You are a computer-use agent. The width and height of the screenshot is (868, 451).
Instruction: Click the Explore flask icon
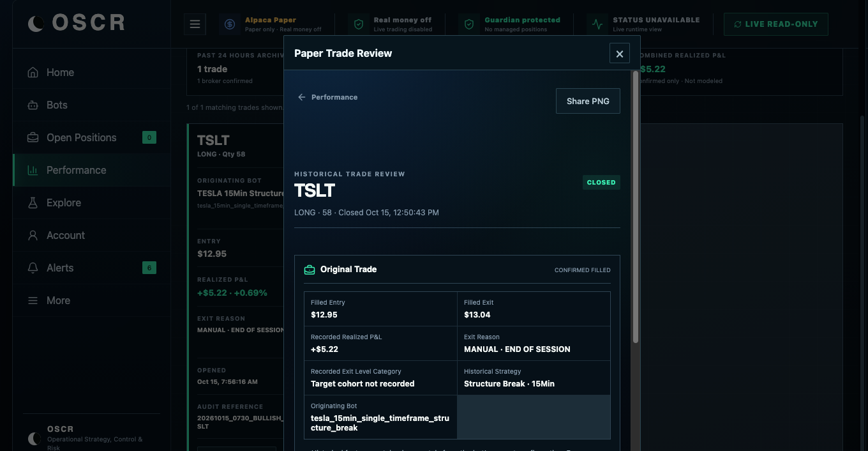(x=33, y=203)
